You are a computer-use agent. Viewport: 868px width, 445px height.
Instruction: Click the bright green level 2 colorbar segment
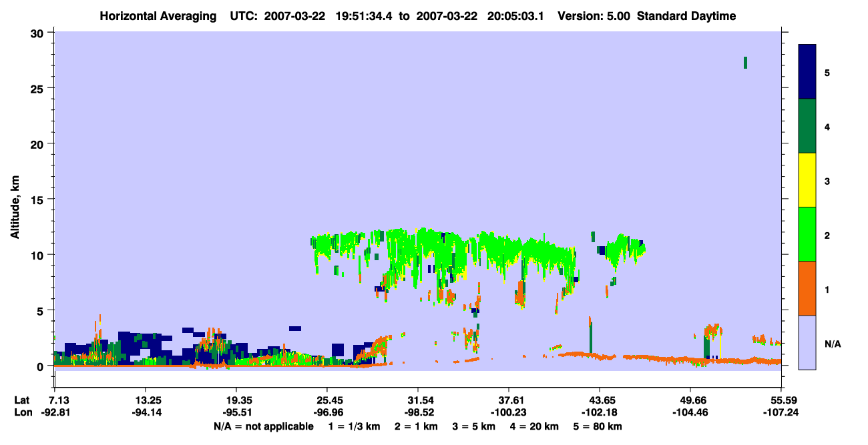pos(807,234)
